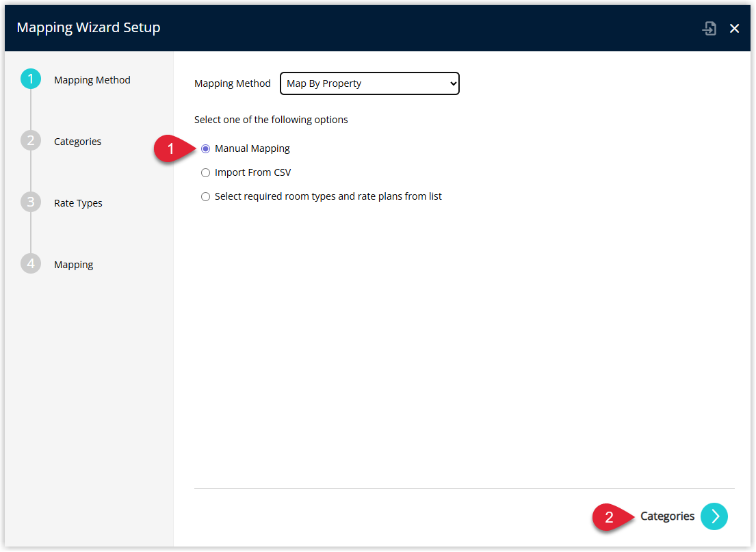Click the Categories step label in sidebar
756x552 pixels.
click(x=77, y=142)
